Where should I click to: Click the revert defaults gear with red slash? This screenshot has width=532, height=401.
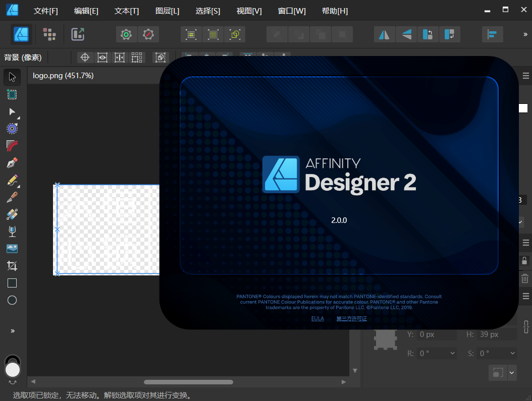pyautogui.click(x=148, y=34)
